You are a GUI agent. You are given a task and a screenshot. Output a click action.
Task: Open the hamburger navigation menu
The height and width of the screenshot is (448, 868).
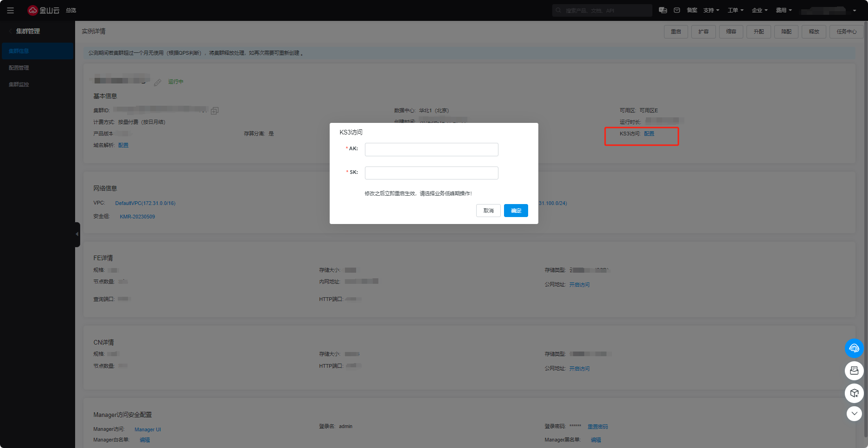[x=10, y=10]
